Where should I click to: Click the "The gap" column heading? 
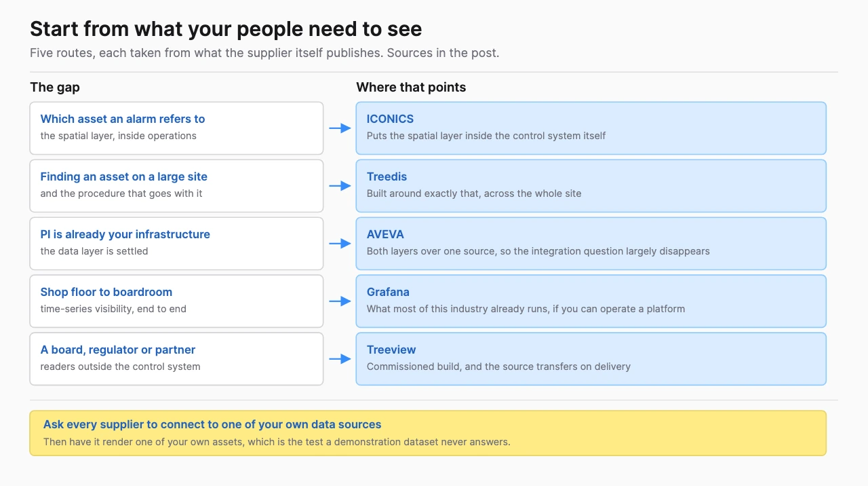55,88
